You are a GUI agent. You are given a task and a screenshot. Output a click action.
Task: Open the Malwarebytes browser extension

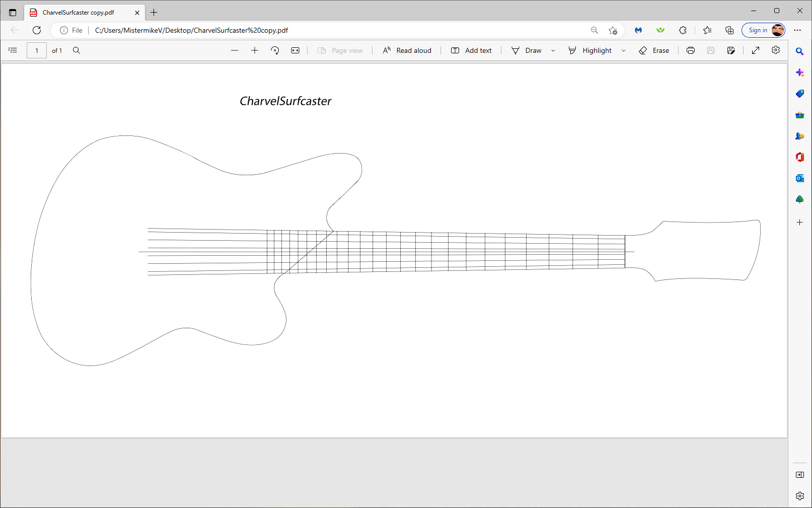click(638, 30)
